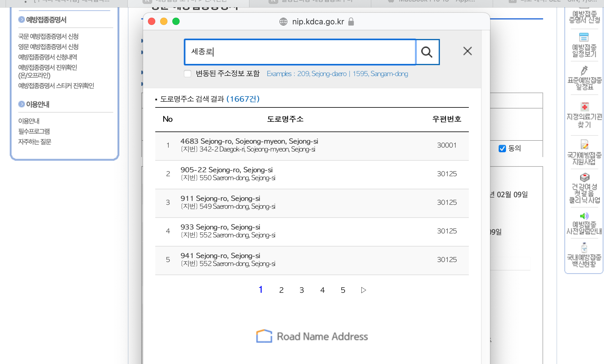This screenshot has height=364, width=604.
Task: Click the address search text field
Action: pos(300,52)
